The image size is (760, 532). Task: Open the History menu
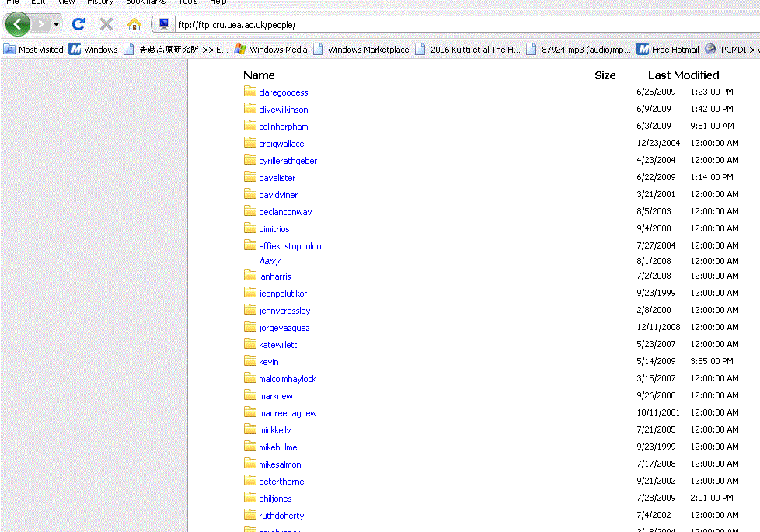pyautogui.click(x=99, y=2)
